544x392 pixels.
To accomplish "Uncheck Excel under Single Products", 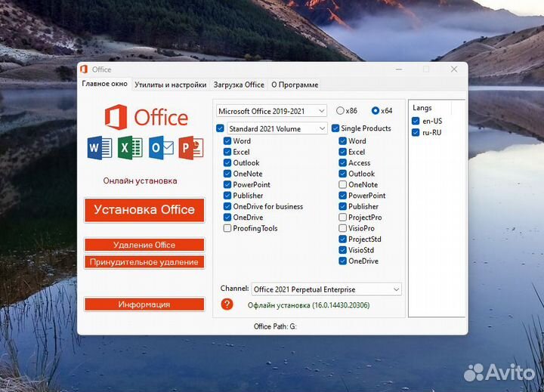I will (x=342, y=152).
